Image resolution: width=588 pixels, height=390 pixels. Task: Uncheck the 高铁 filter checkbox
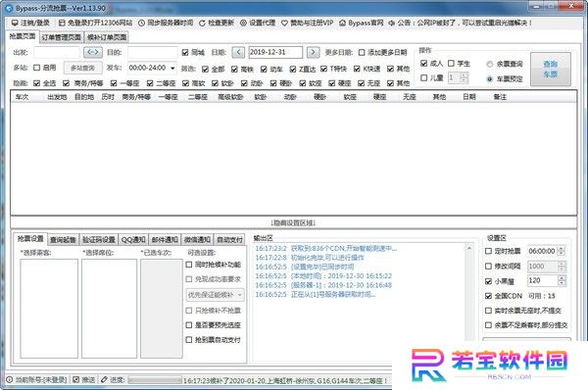[x=235, y=69]
